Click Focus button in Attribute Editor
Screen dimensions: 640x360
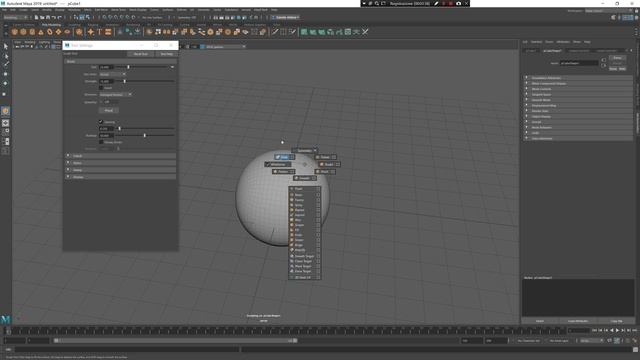click(x=617, y=58)
